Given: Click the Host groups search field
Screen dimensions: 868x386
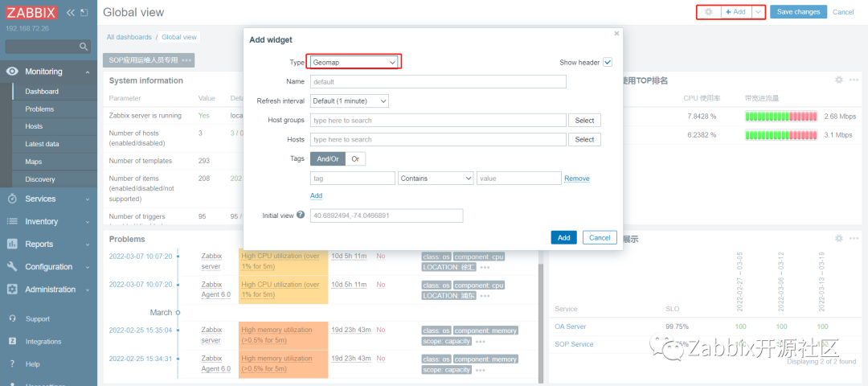Looking at the screenshot, I should (x=438, y=120).
